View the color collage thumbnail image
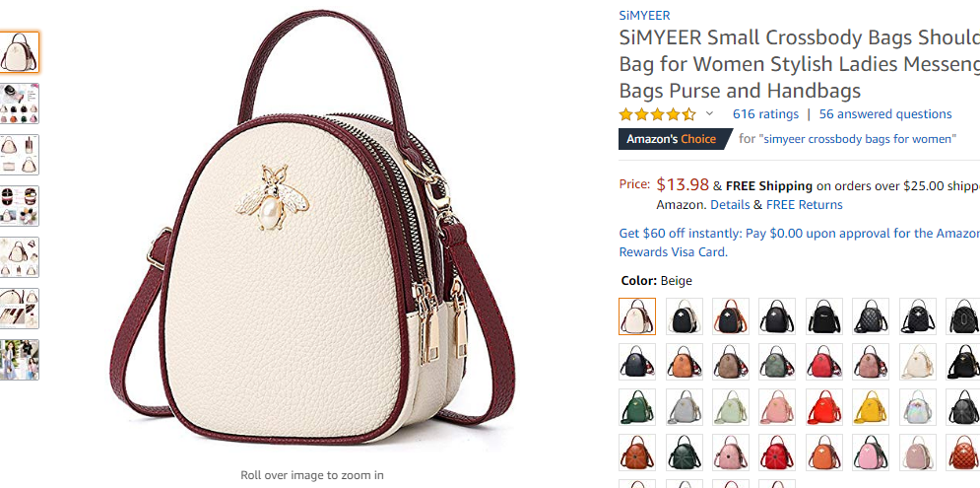Image resolution: width=980 pixels, height=488 pixels. tap(20, 104)
